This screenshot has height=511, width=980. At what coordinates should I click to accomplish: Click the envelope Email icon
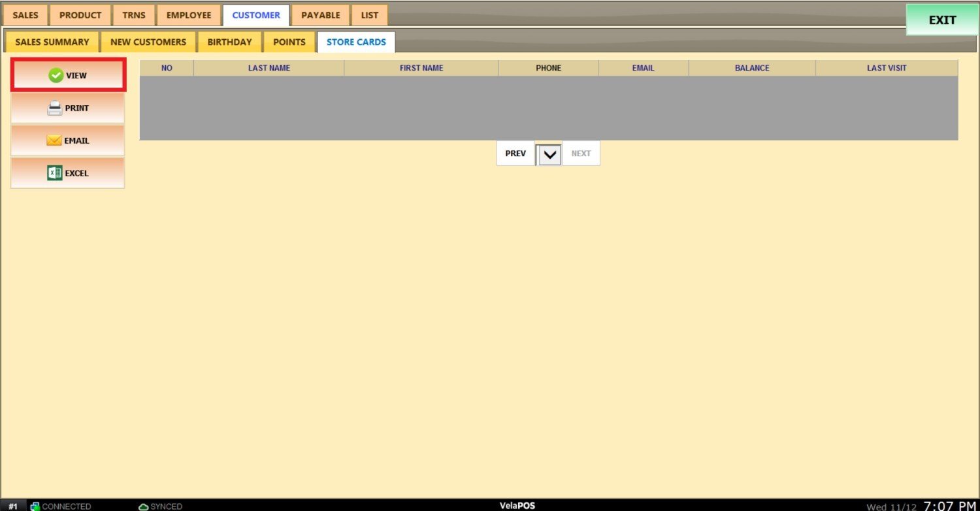click(x=54, y=140)
